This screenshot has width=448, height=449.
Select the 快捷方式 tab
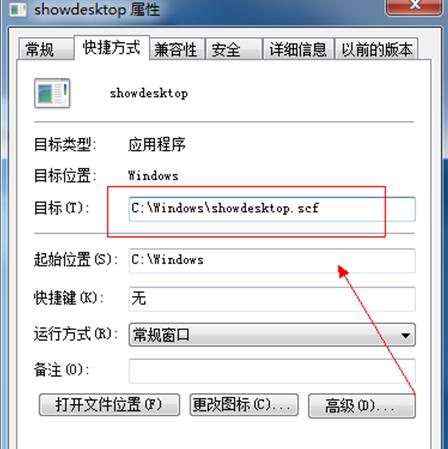pyautogui.click(x=112, y=47)
